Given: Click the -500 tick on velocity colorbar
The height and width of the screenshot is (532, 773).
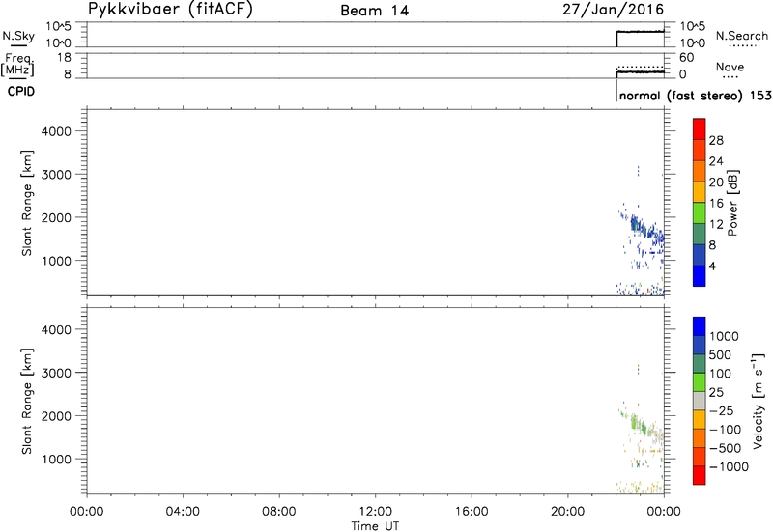Looking at the screenshot, I should (x=726, y=448).
